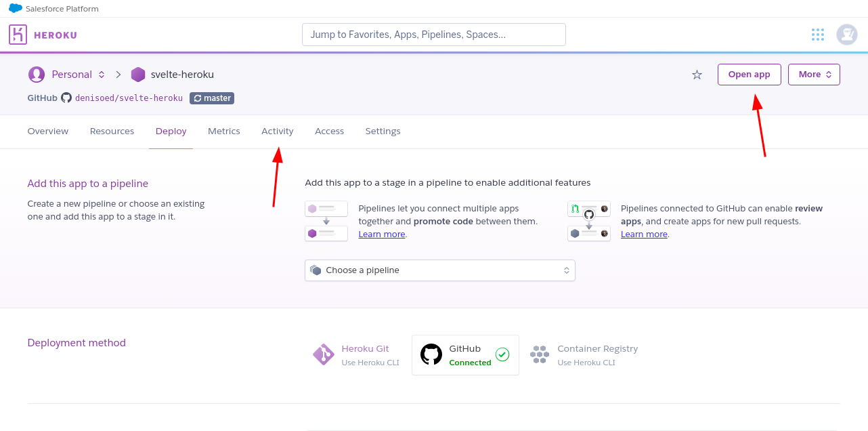Screen dimensions: 868x431
Task: Open the user account avatar menu
Action: click(846, 35)
